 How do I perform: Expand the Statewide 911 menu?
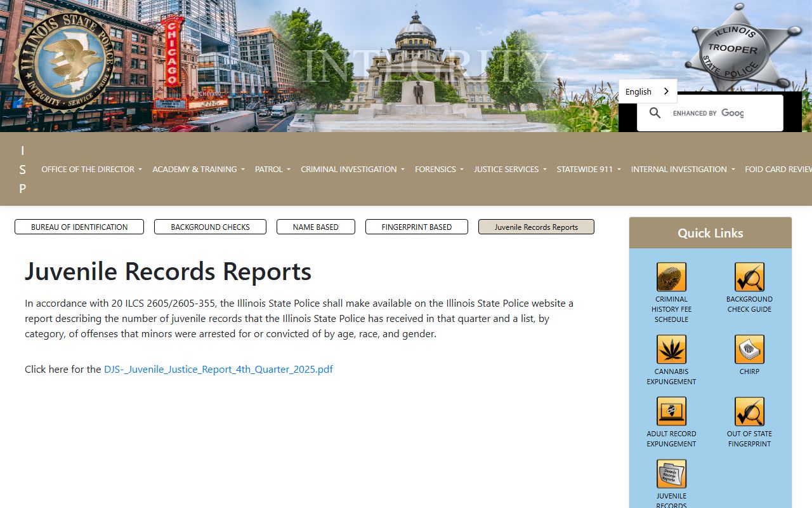click(x=589, y=169)
